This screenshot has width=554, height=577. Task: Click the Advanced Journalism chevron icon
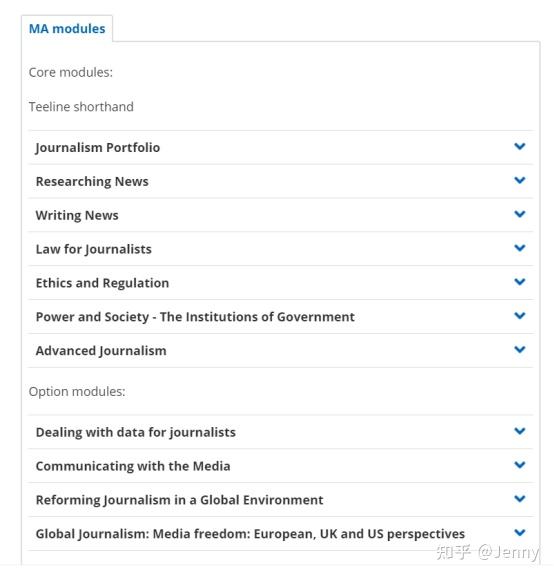click(x=519, y=350)
